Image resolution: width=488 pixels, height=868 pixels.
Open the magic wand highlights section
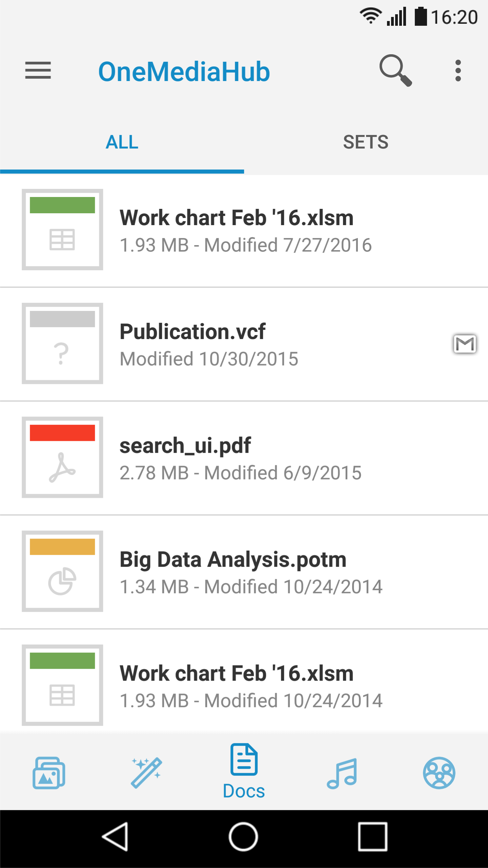pos(146,773)
